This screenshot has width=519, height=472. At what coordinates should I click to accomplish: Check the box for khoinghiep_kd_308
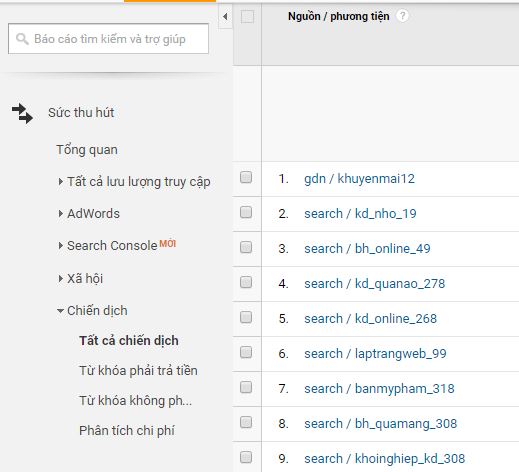click(246, 457)
